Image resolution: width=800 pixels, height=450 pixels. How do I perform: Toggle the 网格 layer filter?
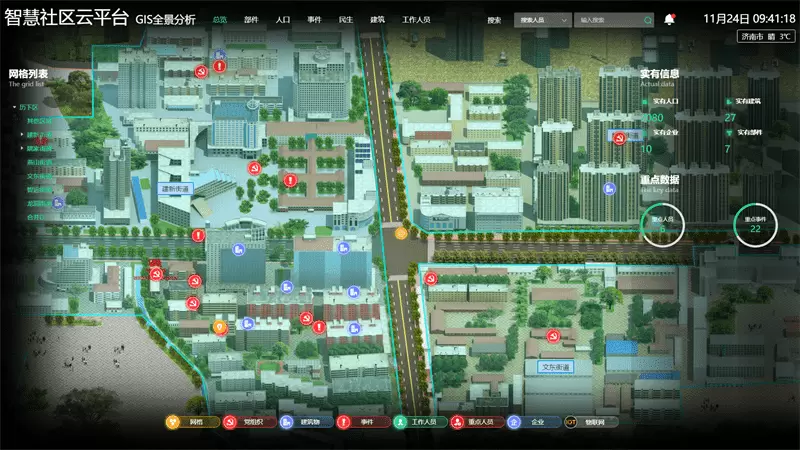192,422
